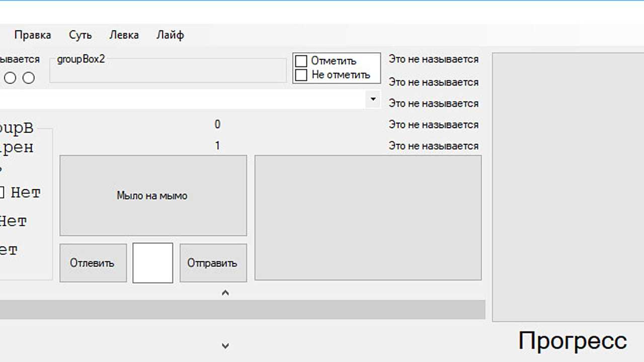Click the value 1 label
This screenshot has height=362, width=644.
coord(217,146)
